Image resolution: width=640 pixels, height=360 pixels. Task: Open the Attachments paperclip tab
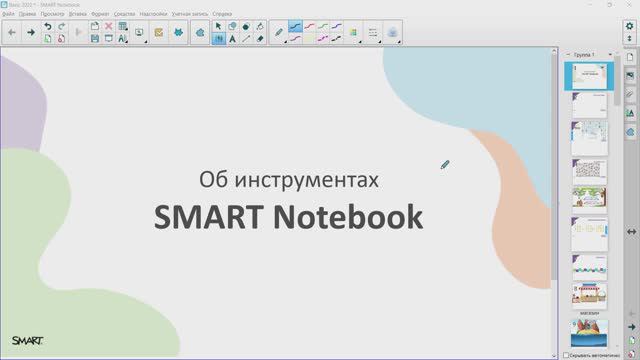coord(630,95)
